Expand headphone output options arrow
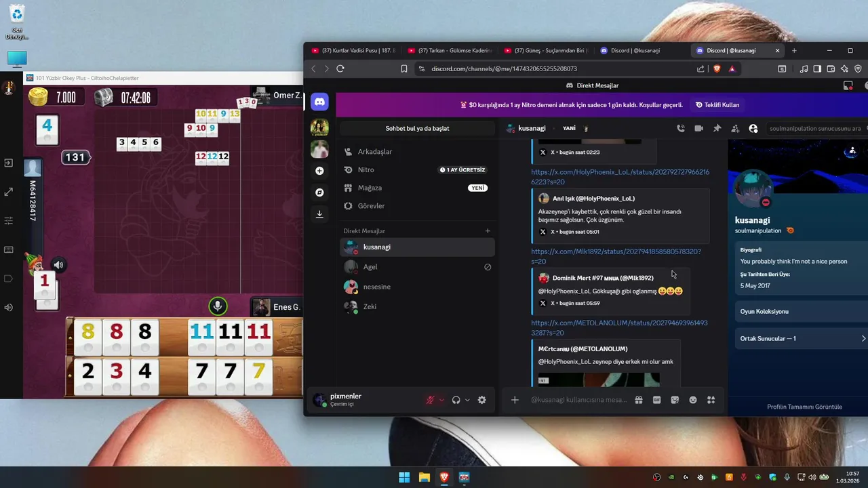Viewport: 868px width, 488px height. [467, 400]
